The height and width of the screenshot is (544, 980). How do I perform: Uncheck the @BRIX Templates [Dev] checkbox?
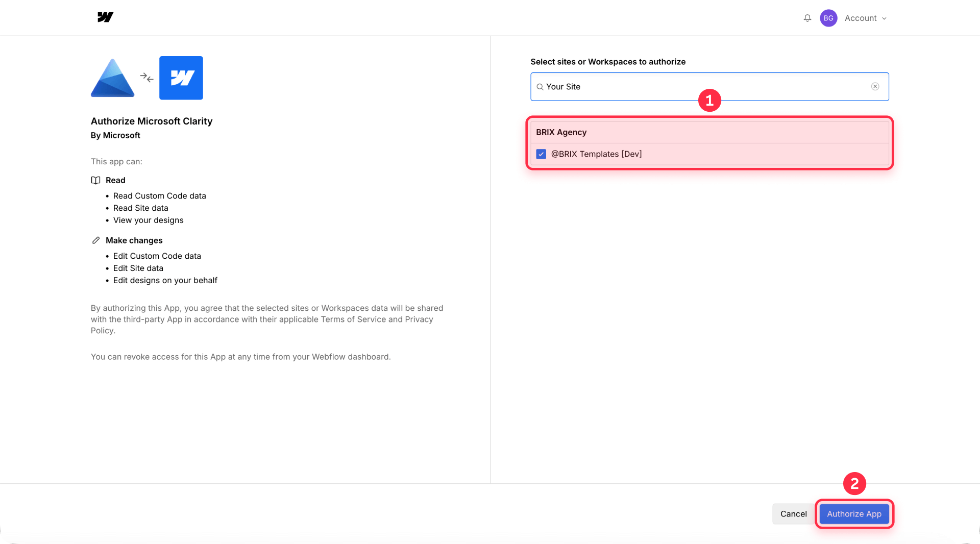coord(541,154)
